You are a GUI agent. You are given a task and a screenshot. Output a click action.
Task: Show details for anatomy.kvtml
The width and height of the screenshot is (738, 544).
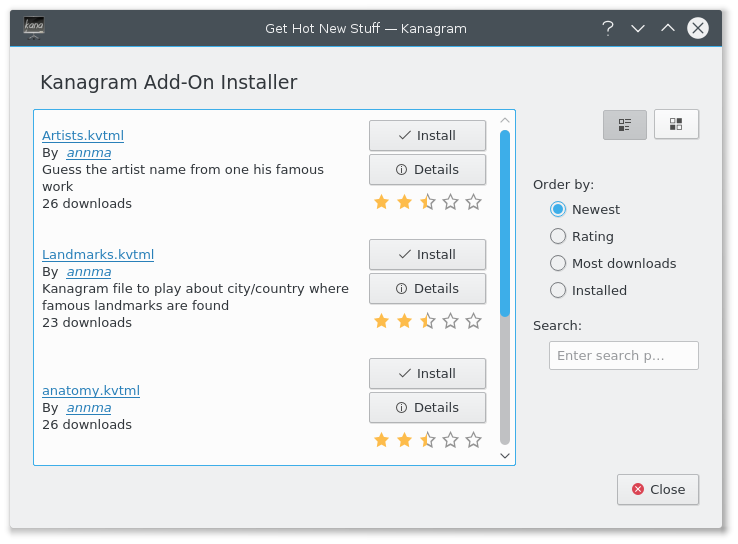pyautogui.click(x=427, y=408)
